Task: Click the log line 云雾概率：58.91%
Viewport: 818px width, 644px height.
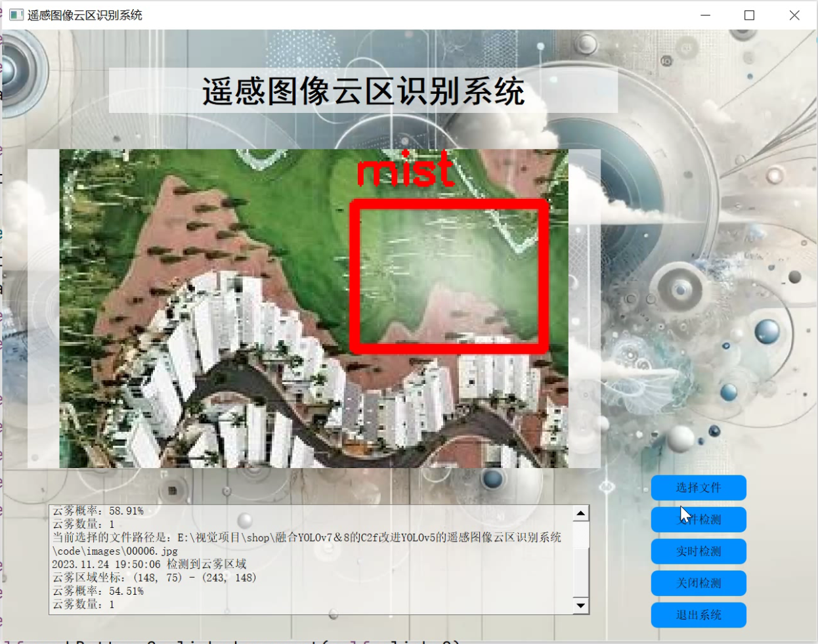Action: (98, 511)
